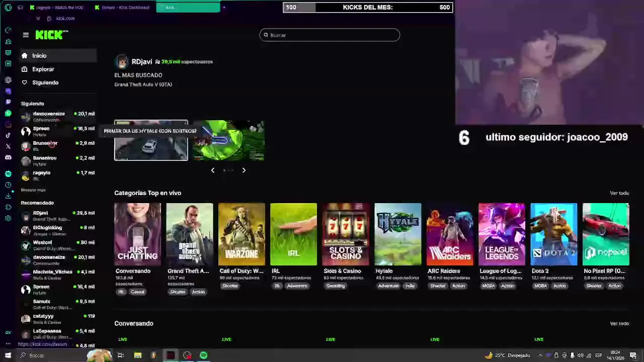
Task: Open Task View on taskbar
Action: (121, 355)
